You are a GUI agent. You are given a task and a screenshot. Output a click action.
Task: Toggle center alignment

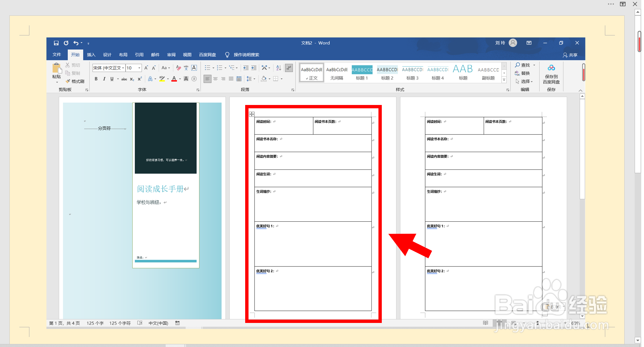[x=215, y=79]
